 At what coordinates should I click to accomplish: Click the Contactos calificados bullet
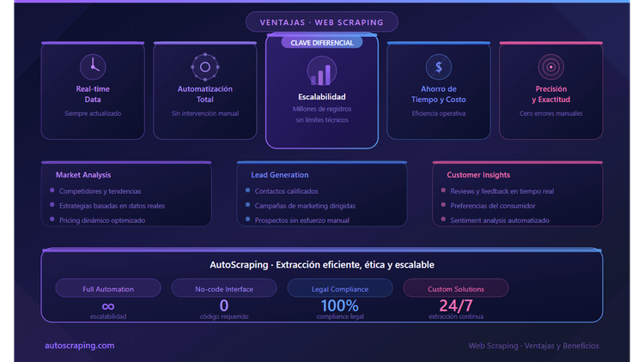coord(286,191)
